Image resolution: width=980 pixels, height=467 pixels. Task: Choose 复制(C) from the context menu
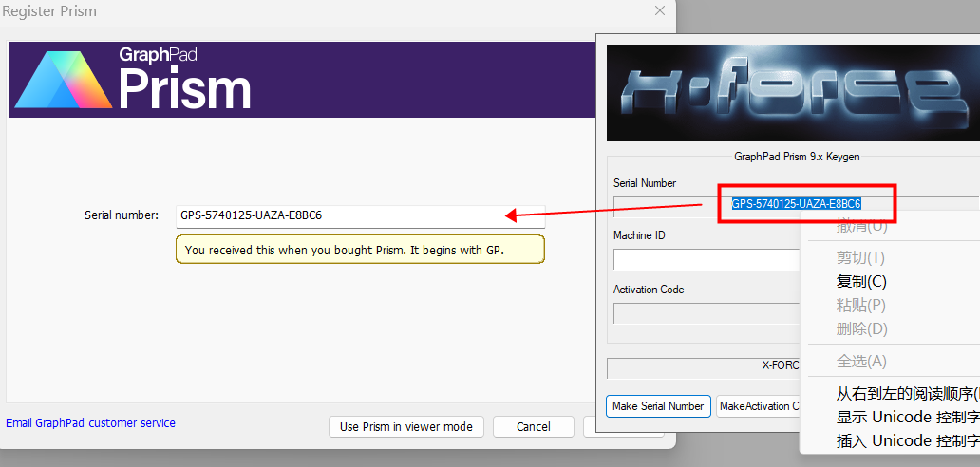tap(860, 282)
